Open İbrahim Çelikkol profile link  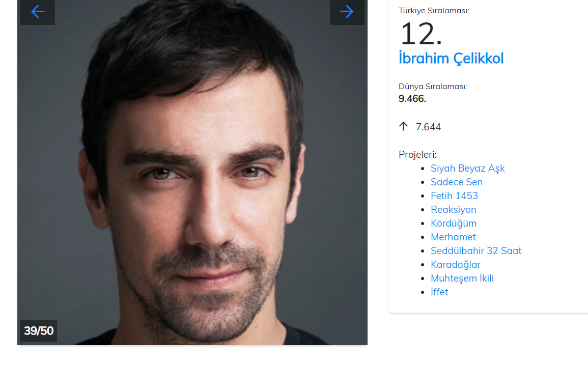(451, 59)
